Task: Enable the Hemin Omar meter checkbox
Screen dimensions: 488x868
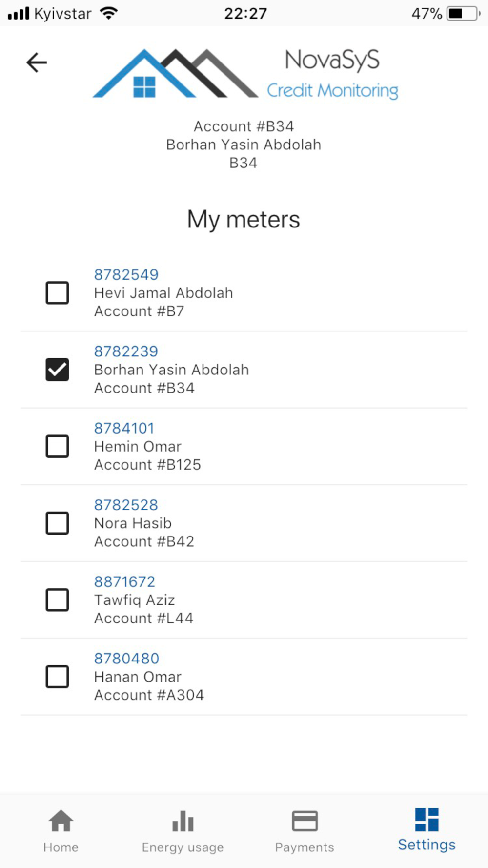Action: pos(57,446)
